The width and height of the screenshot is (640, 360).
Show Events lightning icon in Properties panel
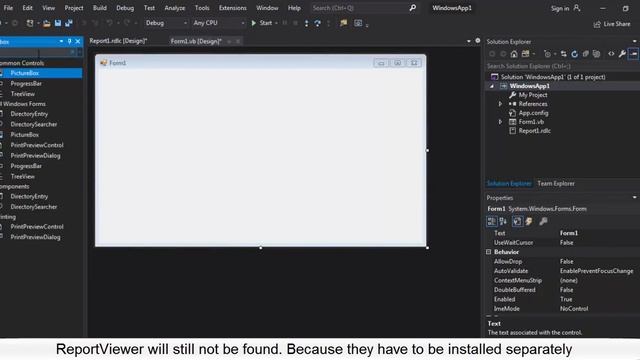pyautogui.click(x=529, y=221)
